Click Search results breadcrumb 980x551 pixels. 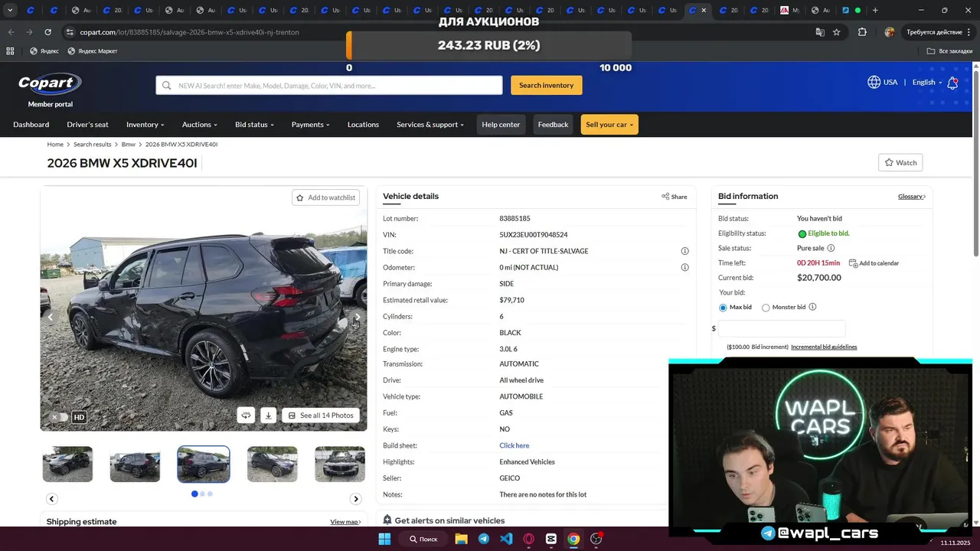(x=92, y=145)
